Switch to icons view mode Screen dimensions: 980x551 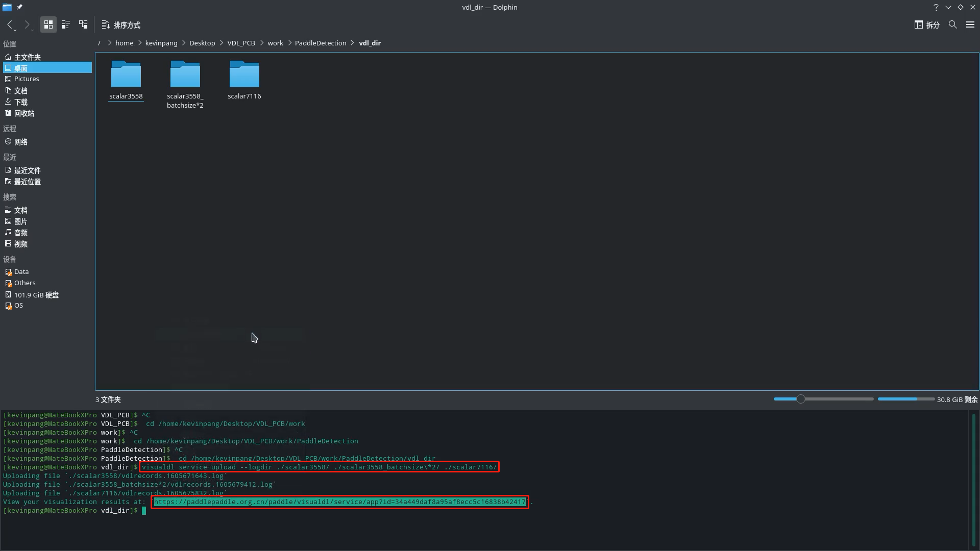(48, 24)
